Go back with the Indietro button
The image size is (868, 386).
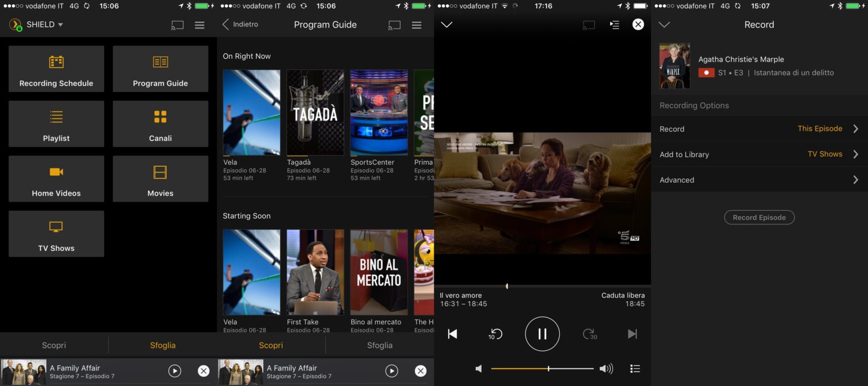coord(240,24)
